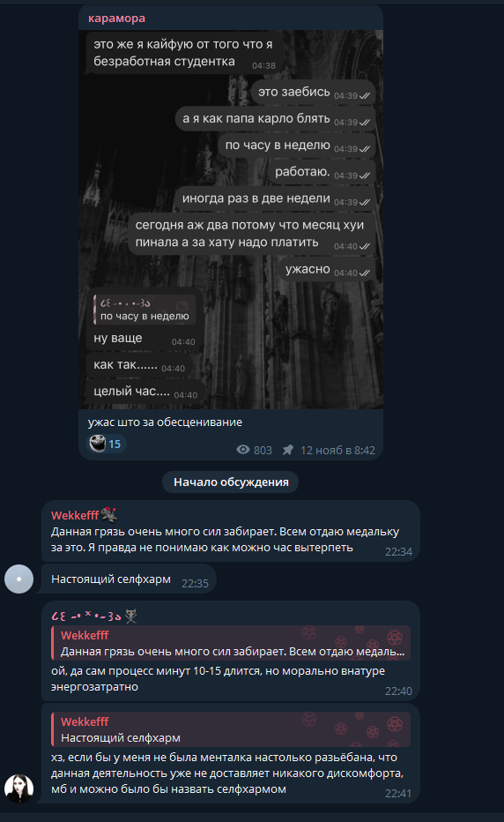The image size is (504, 822).
Task: Open the chat screenshot image in post
Action: click(x=231, y=219)
